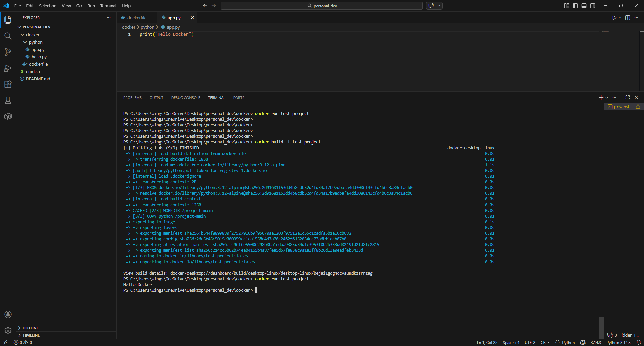Open the Source Control view
The width and height of the screenshot is (644, 346).
[8, 52]
